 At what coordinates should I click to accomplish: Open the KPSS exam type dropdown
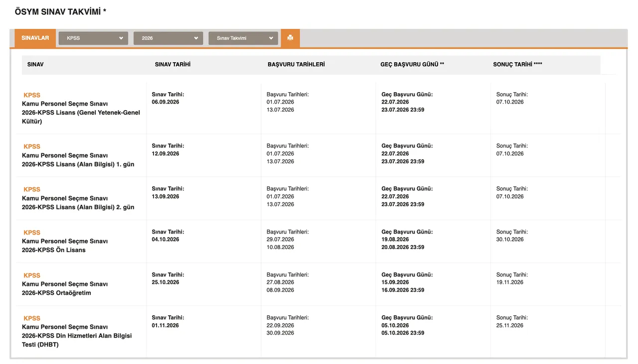[93, 38]
